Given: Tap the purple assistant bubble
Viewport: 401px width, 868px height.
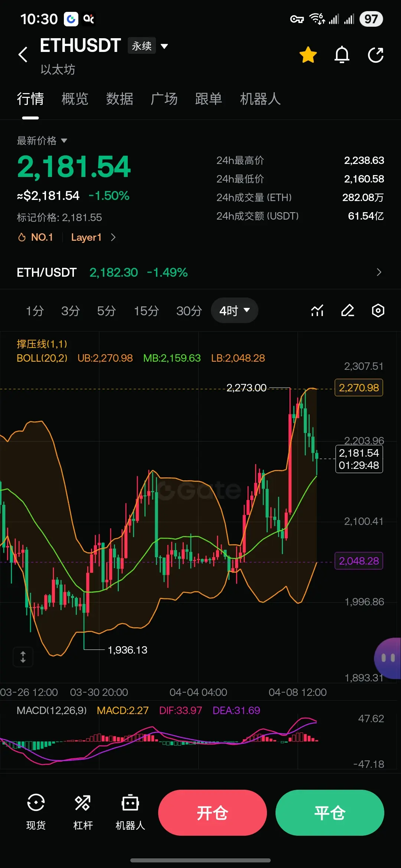Looking at the screenshot, I should coord(388,658).
